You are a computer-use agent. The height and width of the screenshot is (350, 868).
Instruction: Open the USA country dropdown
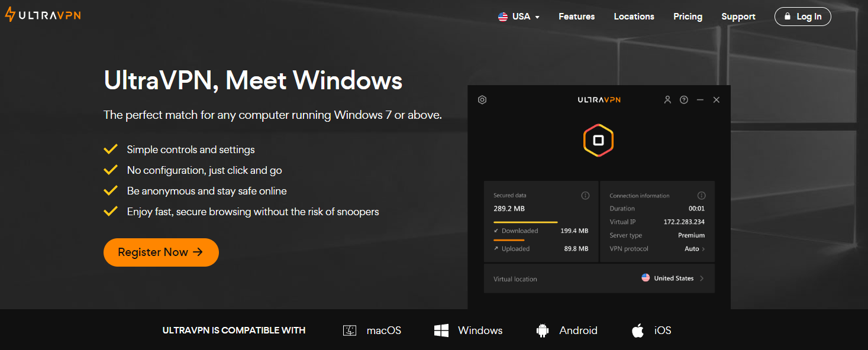(x=519, y=17)
